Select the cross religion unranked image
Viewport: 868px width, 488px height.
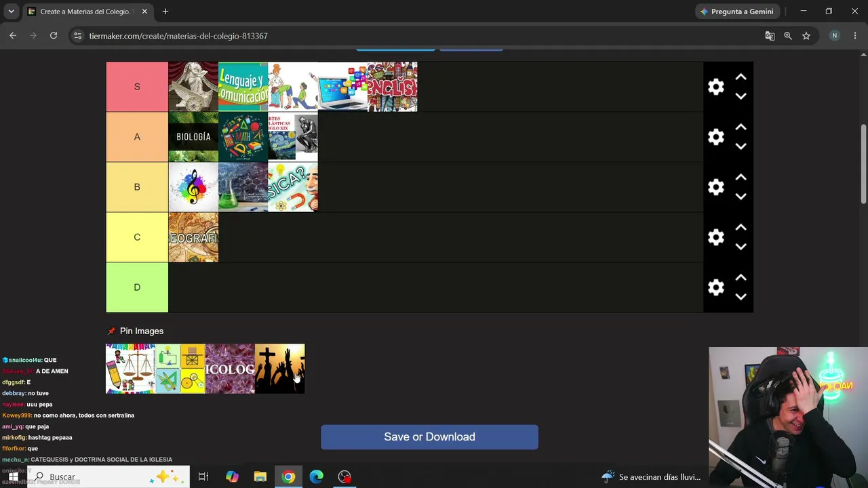point(280,369)
